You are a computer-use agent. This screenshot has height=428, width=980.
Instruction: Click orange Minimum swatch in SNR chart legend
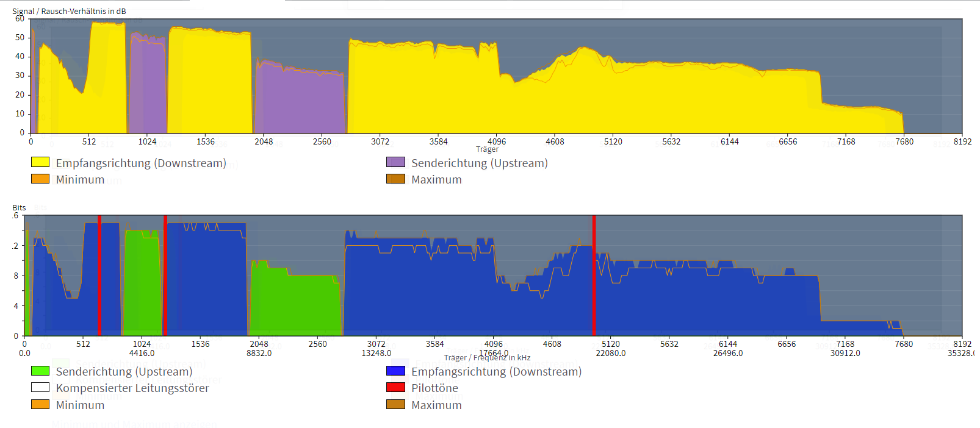40,179
